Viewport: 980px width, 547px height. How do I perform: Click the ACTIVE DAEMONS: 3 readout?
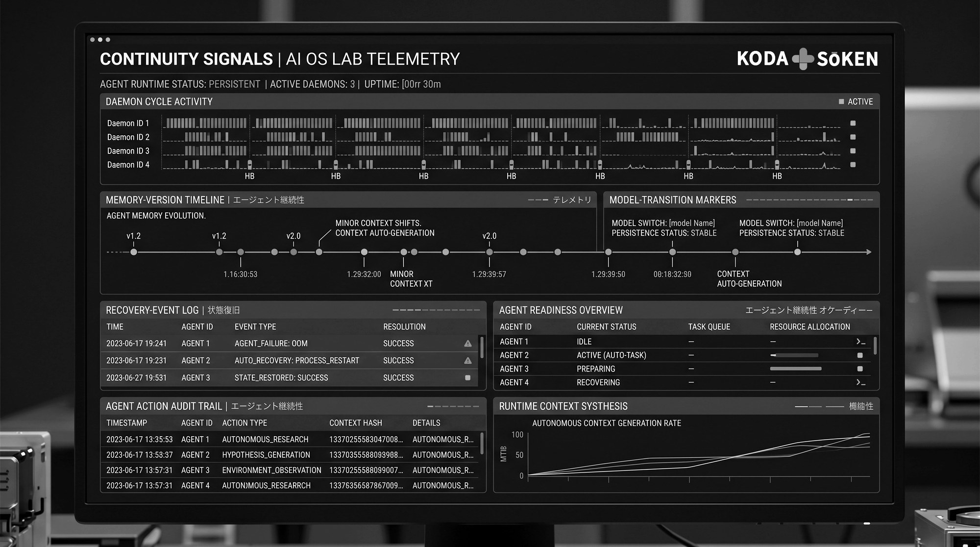[x=312, y=84]
